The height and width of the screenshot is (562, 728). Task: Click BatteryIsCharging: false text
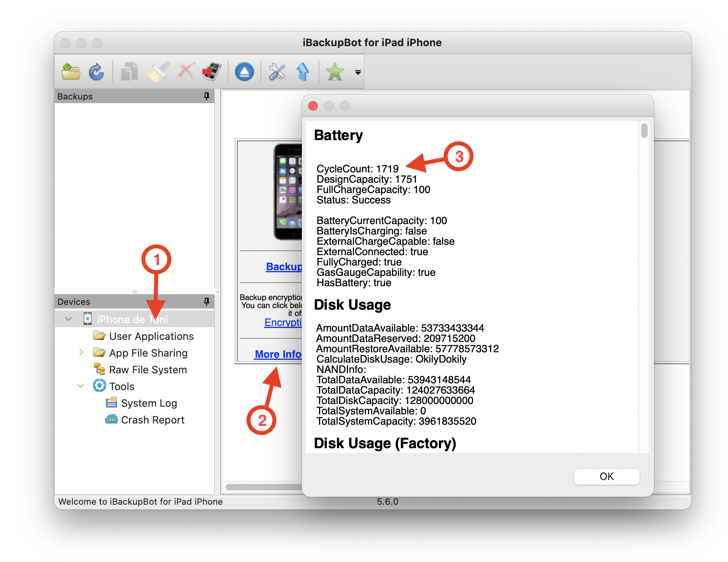(x=372, y=231)
